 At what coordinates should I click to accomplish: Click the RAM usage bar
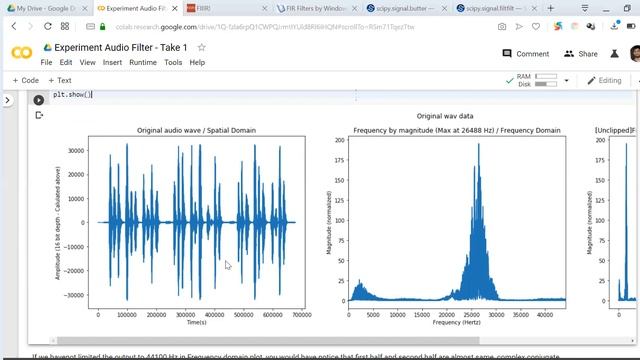[546, 76]
